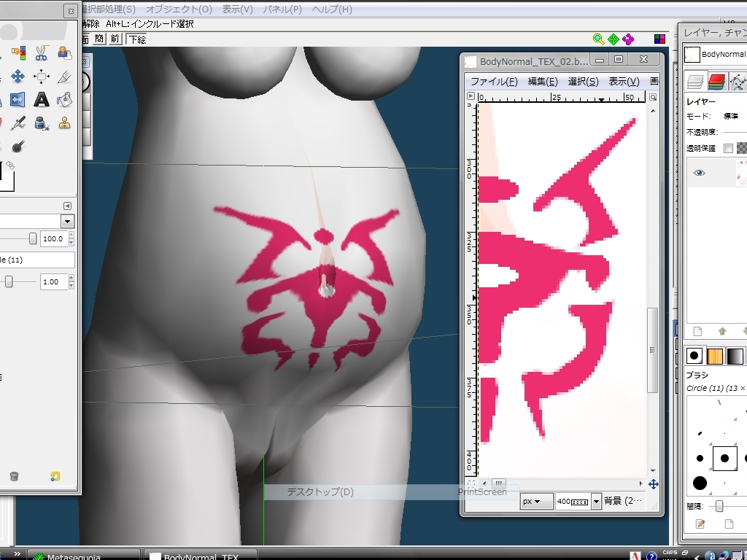747x560 pixels.
Task: Toggle the 下絵 view button
Action: point(136,39)
